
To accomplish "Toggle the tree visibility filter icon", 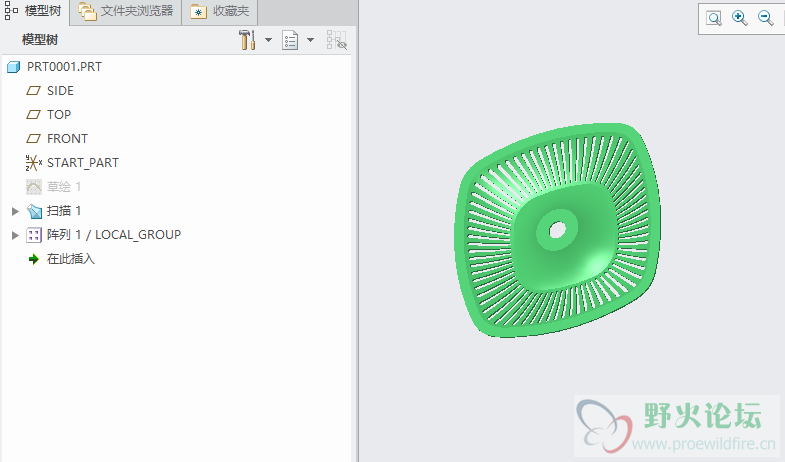I will (x=336, y=40).
